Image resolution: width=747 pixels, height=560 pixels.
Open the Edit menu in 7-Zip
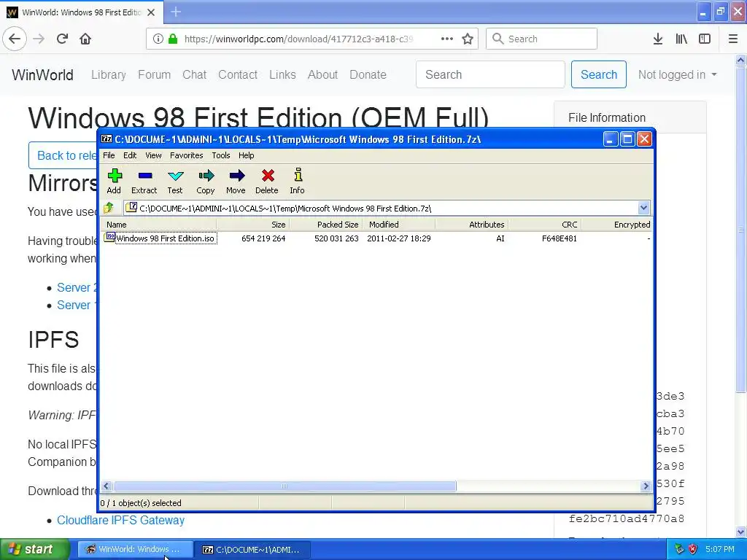pos(130,155)
